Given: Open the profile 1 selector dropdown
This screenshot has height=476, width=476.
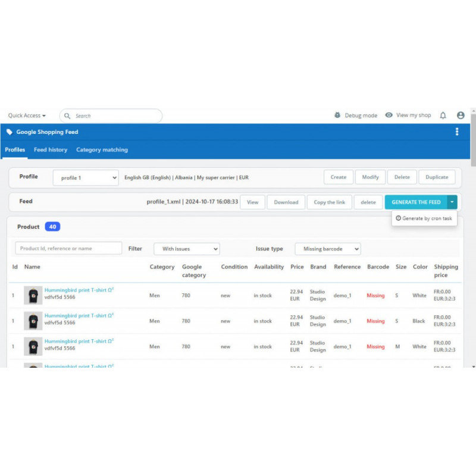Looking at the screenshot, I should click(x=86, y=177).
